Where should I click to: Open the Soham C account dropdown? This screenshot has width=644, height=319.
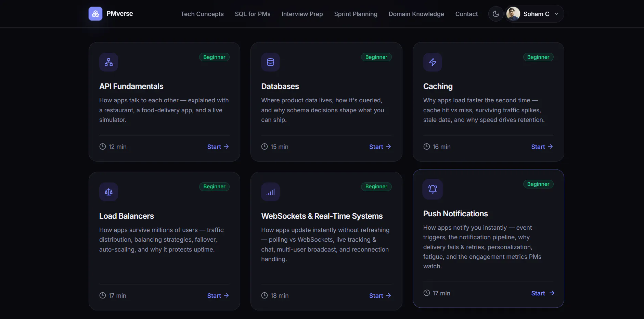click(535, 14)
